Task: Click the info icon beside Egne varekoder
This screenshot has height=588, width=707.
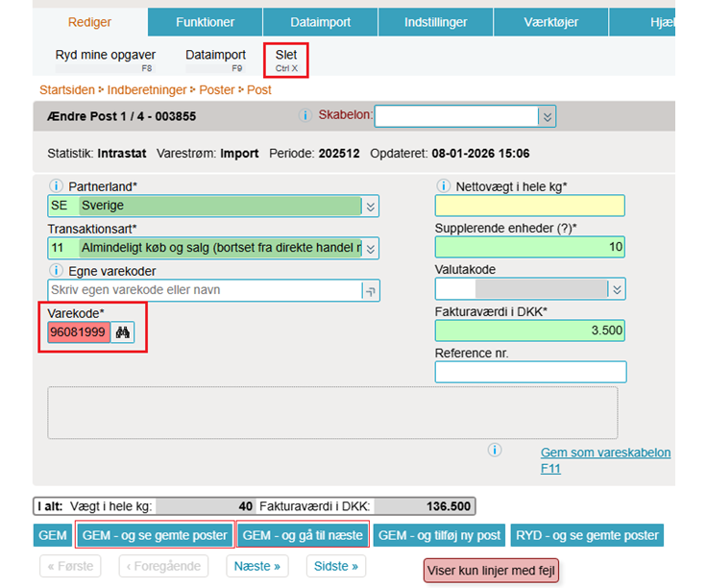Action: coord(56,271)
